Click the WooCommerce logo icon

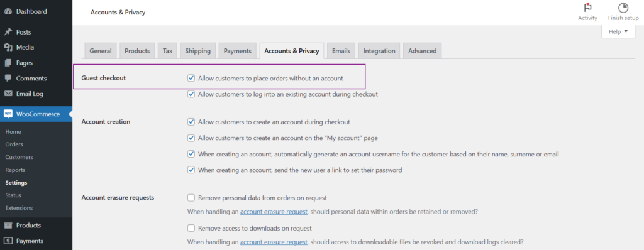(x=8, y=114)
